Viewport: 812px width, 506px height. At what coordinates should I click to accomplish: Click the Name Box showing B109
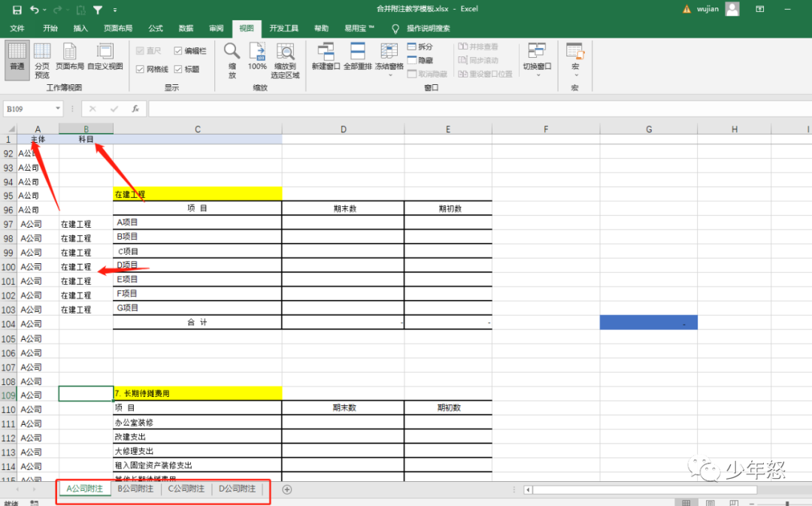point(28,109)
